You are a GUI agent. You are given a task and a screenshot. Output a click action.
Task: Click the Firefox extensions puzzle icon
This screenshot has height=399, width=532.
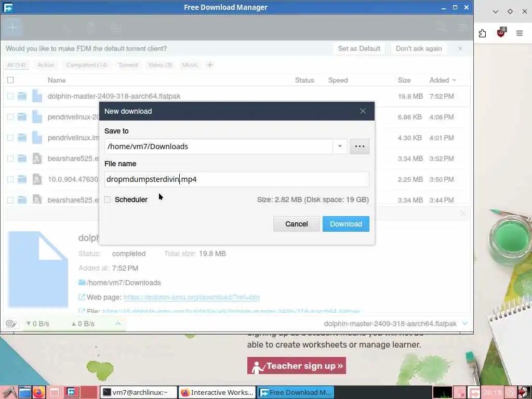click(482, 33)
